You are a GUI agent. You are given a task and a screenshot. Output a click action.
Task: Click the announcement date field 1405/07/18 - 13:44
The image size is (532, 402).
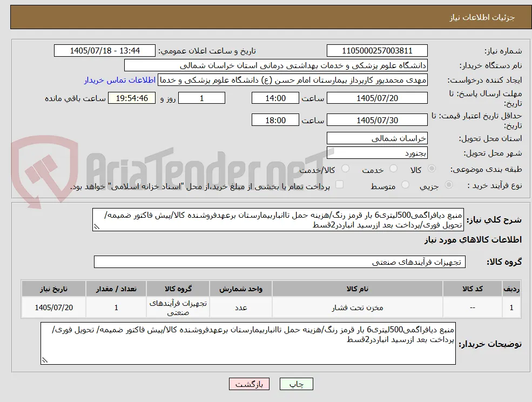pyautogui.click(x=104, y=51)
